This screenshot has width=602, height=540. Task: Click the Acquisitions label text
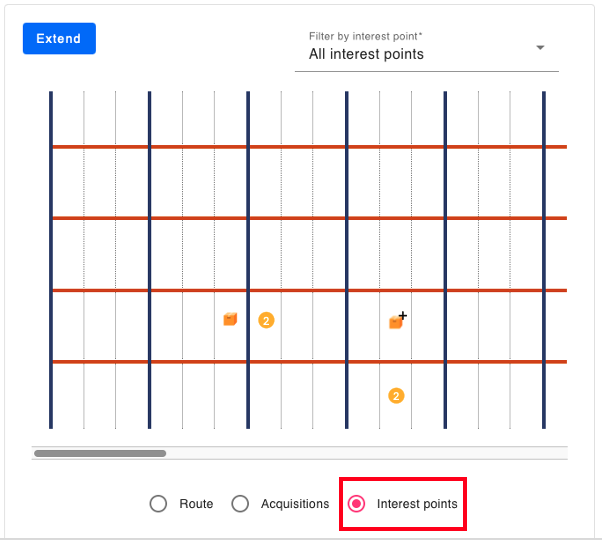[295, 504]
